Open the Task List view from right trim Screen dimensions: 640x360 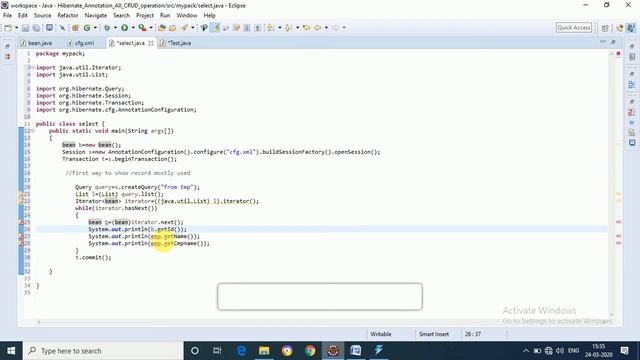632,57
